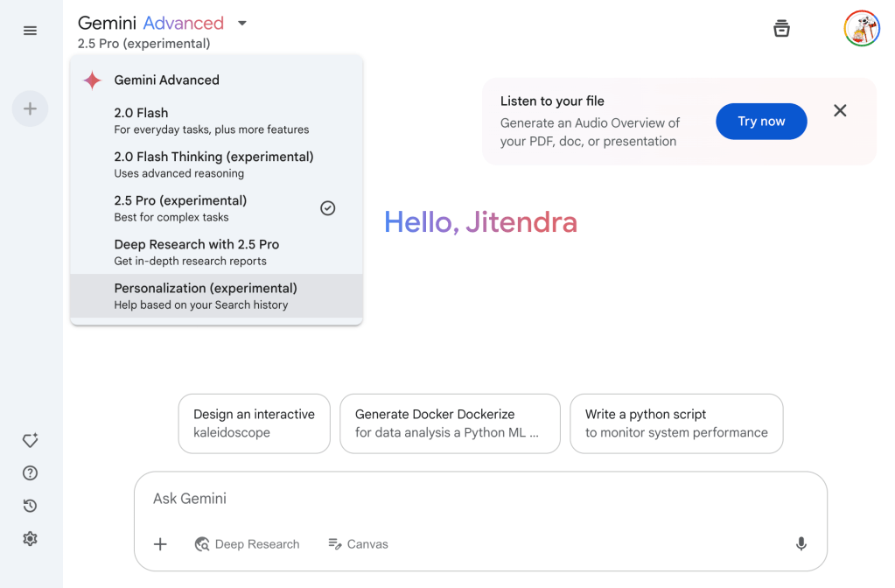This screenshot has height=588, width=895.
Task: Open the Help question mark icon
Action: 30,473
